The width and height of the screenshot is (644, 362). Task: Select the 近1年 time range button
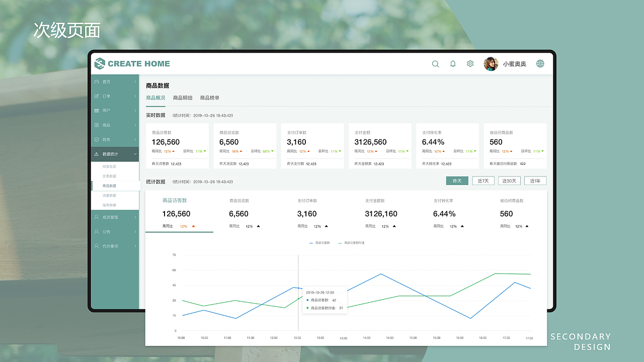click(535, 181)
